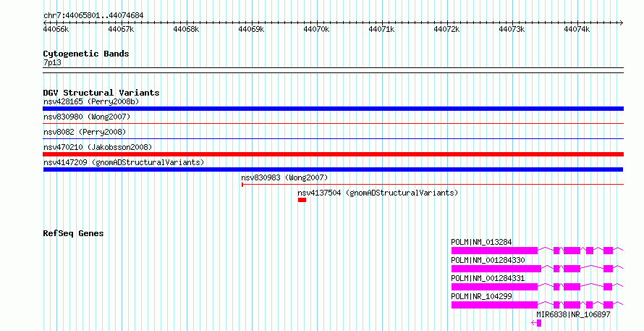Viewport: 644px width, 331px height.
Task: Click the chr7:44065801..44074684 coordinate label
Action: coord(93,16)
